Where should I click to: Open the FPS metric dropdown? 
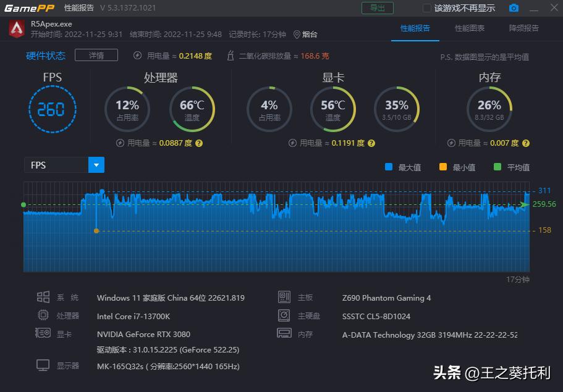click(x=96, y=165)
